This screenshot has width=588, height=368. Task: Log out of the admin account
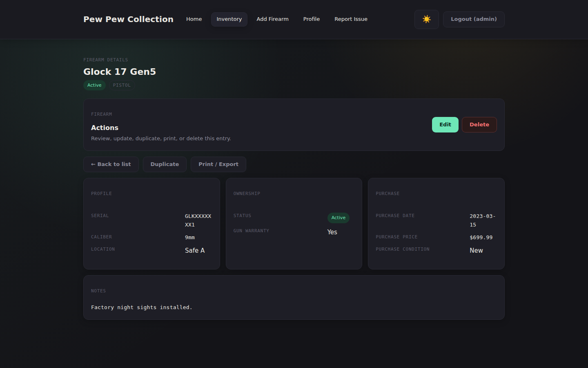click(474, 19)
